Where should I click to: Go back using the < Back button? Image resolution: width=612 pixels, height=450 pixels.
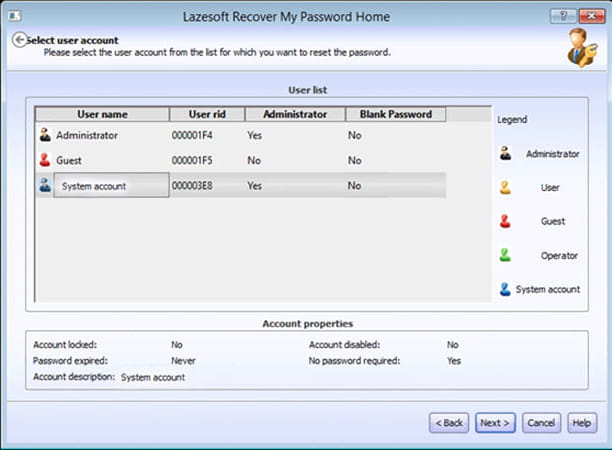(449, 423)
